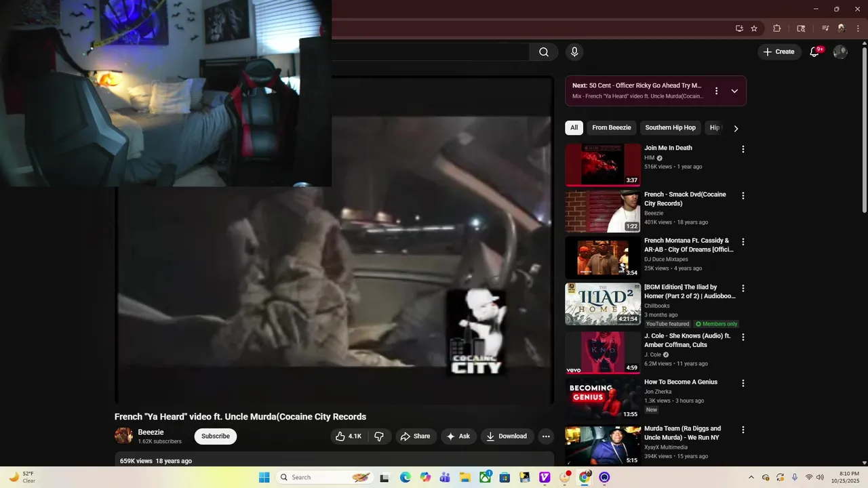Show more filter chips with right arrow
Screen dimensions: 868x488
(x=736, y=128)
